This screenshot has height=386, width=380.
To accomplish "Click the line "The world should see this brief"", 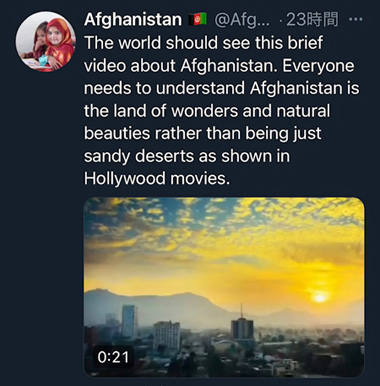I will pyautogui.click(x=203, y=43).
